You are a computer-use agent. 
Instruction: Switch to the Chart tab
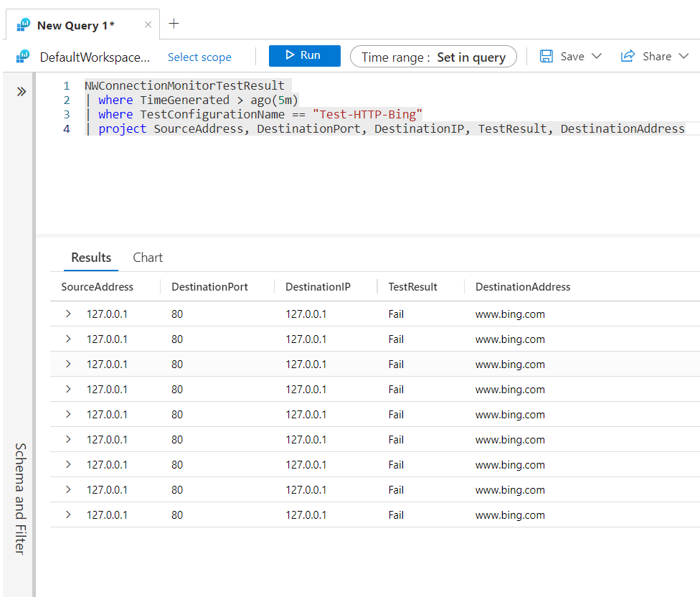[148, 258]
